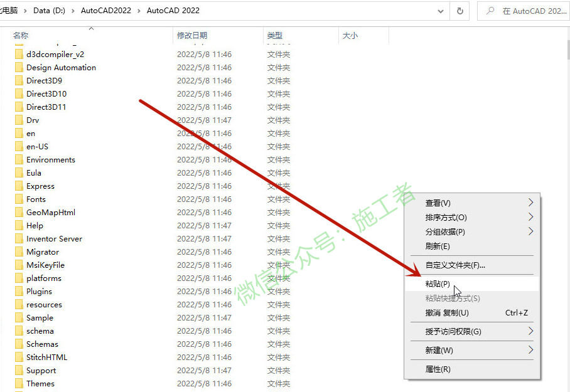This screenshot has width=570, height=392.
Task: Expand the 排序方式(O) submenu arrow
Action: coord(530,217)
